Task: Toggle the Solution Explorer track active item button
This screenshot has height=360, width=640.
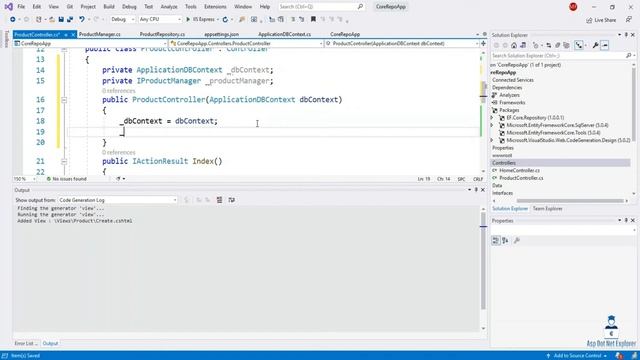Action: 579,45
